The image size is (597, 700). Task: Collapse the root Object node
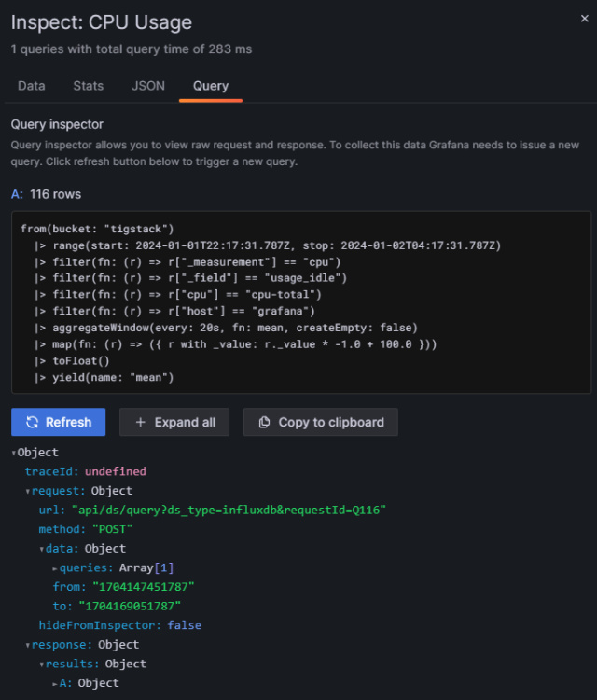pyautogui.click(x=14, y=453)
